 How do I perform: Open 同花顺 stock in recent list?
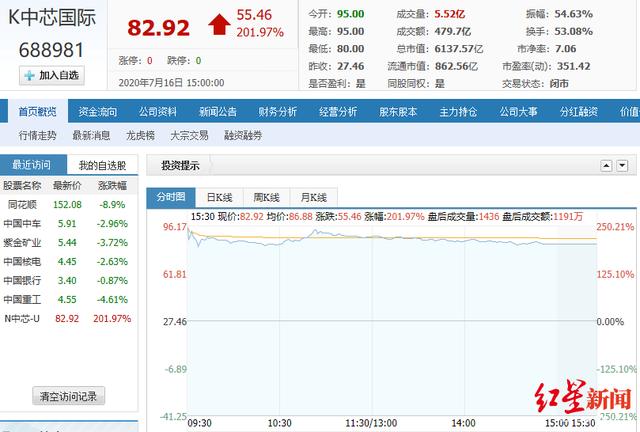[22, 205]
